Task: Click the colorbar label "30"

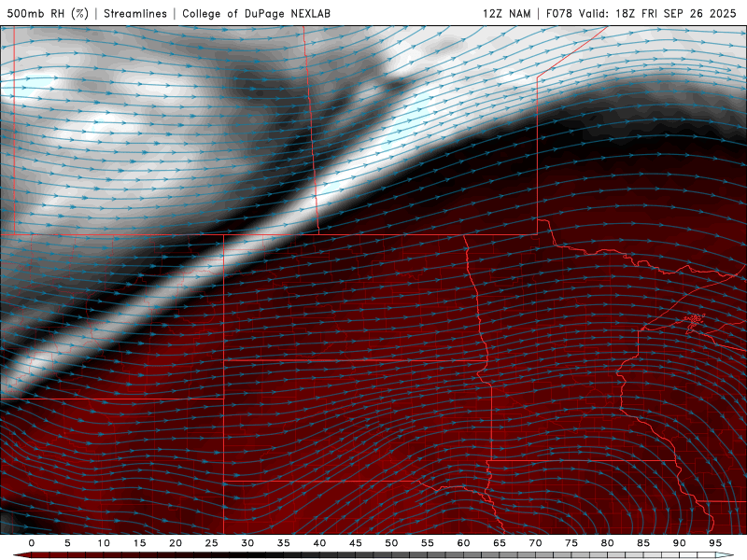Action: click(247, 543)
